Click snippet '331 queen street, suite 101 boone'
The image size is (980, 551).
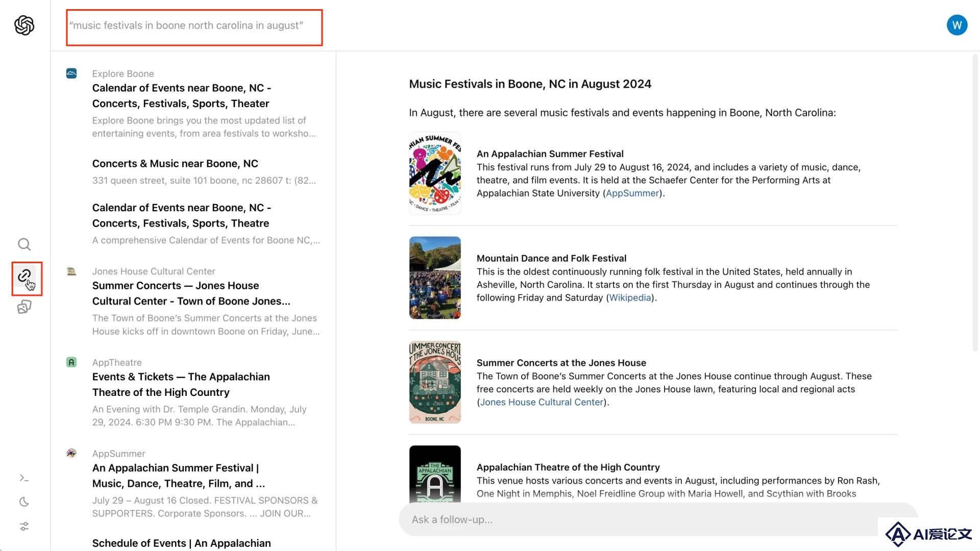[x=204, y=180]
